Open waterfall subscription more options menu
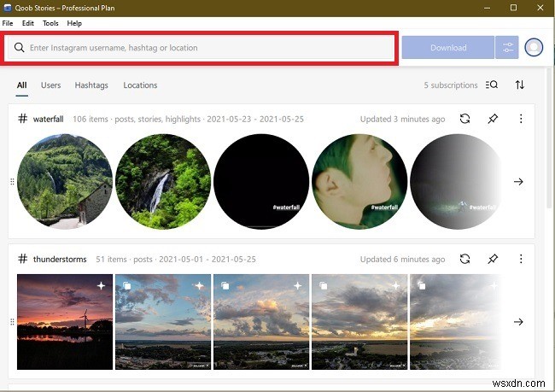Viewport: 555px width, 392px height. point(521,119)
